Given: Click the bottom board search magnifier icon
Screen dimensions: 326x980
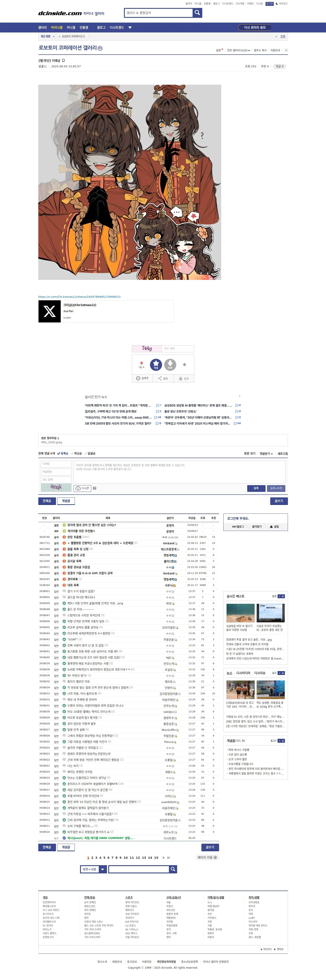Looking at the screenshot, I should click(173, 869).
